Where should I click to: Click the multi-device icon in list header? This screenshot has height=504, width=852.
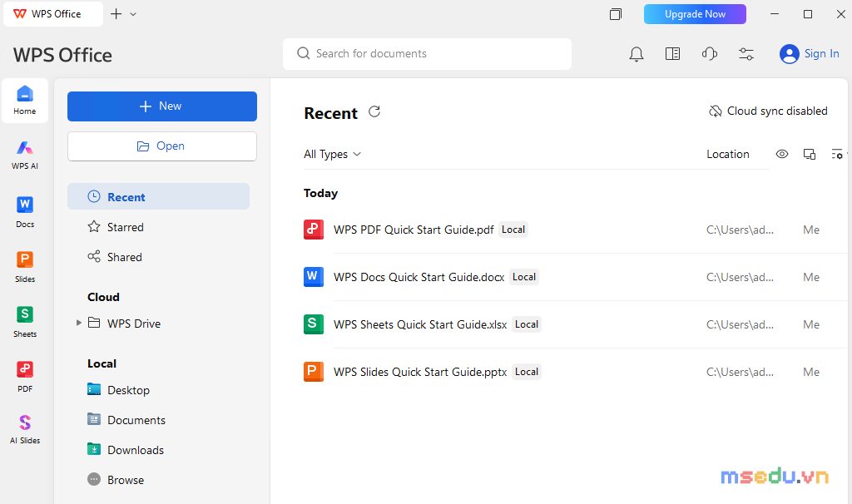(x=810, y=154)
